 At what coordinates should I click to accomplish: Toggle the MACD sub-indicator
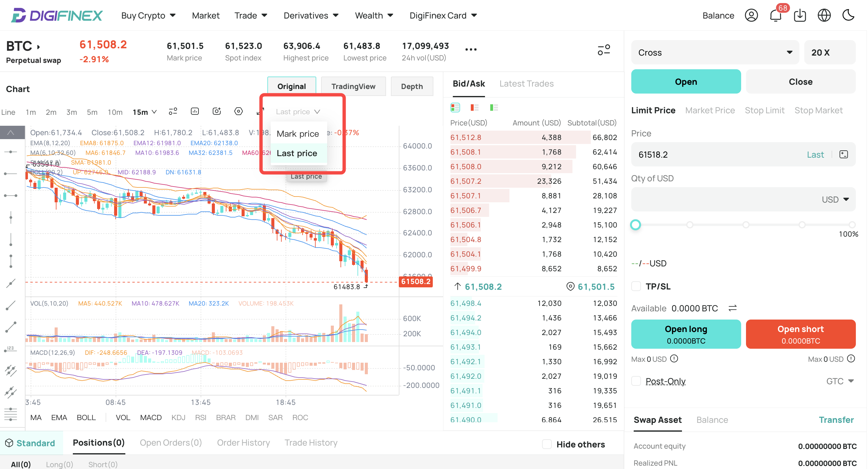point(151,417)
